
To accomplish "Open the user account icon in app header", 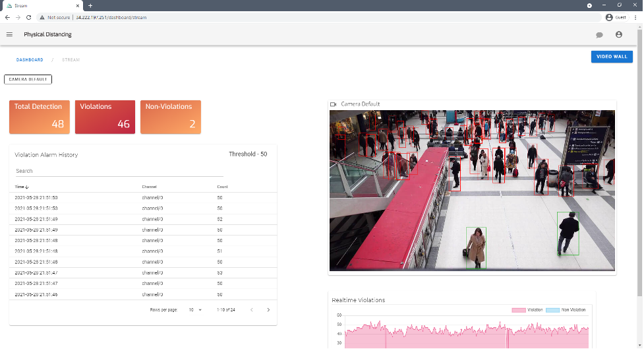I will [618, 34].
